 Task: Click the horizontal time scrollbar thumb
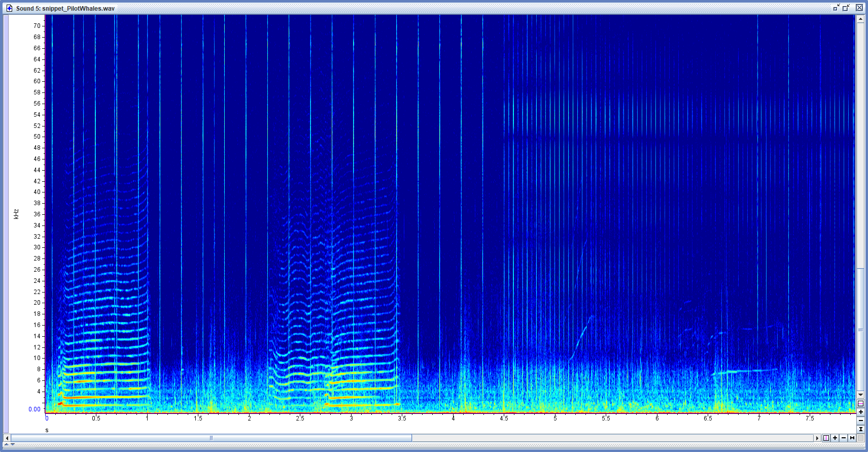(211, 438)
